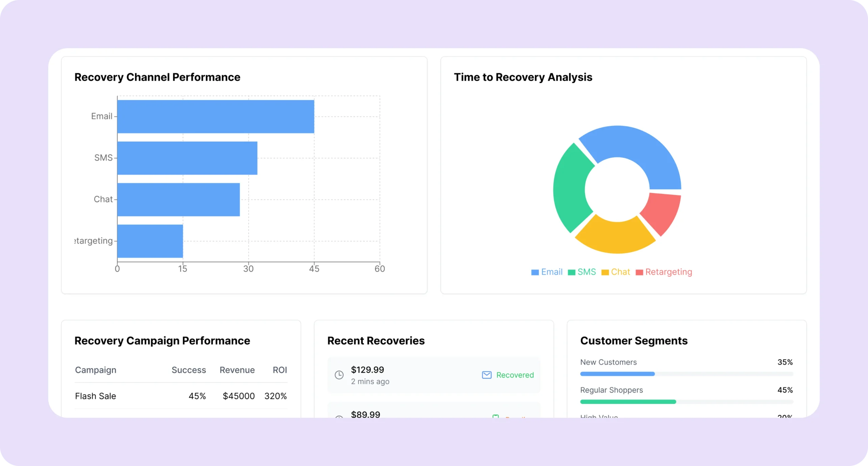This screenshot has width=868, height=466.
Task: Click the ROI column header
Action: tap(280, 370)
